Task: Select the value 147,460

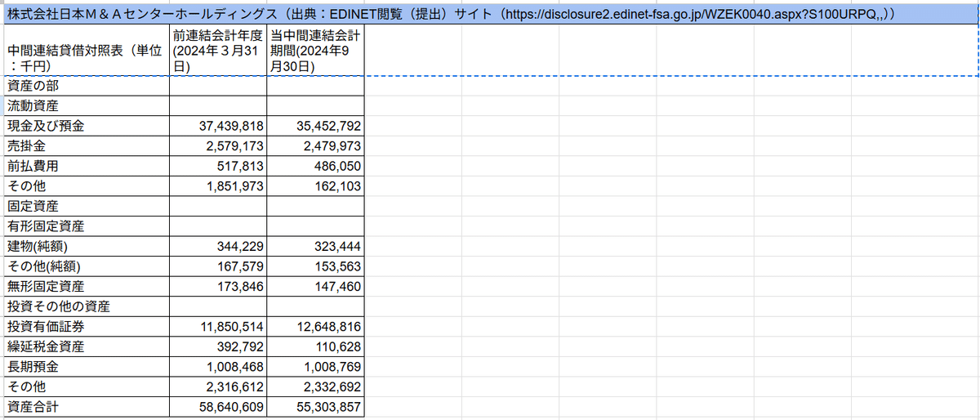Action: click(x=314, y=286)
